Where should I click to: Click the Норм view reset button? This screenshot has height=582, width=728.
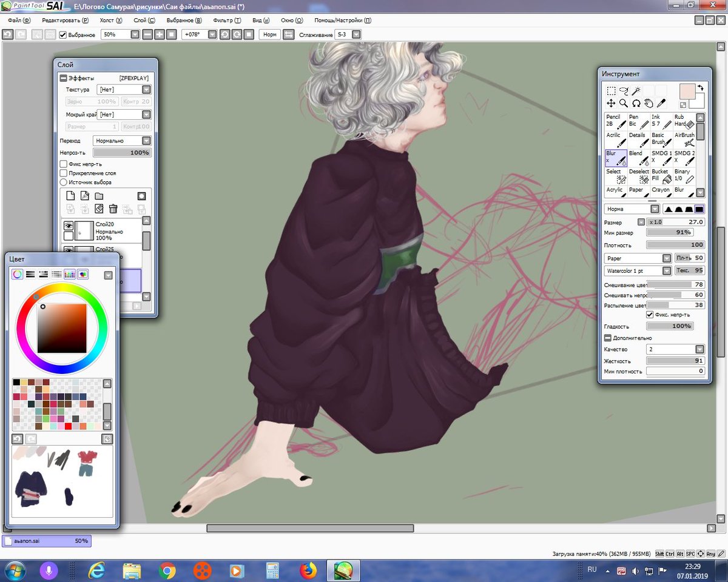(270, 35)
